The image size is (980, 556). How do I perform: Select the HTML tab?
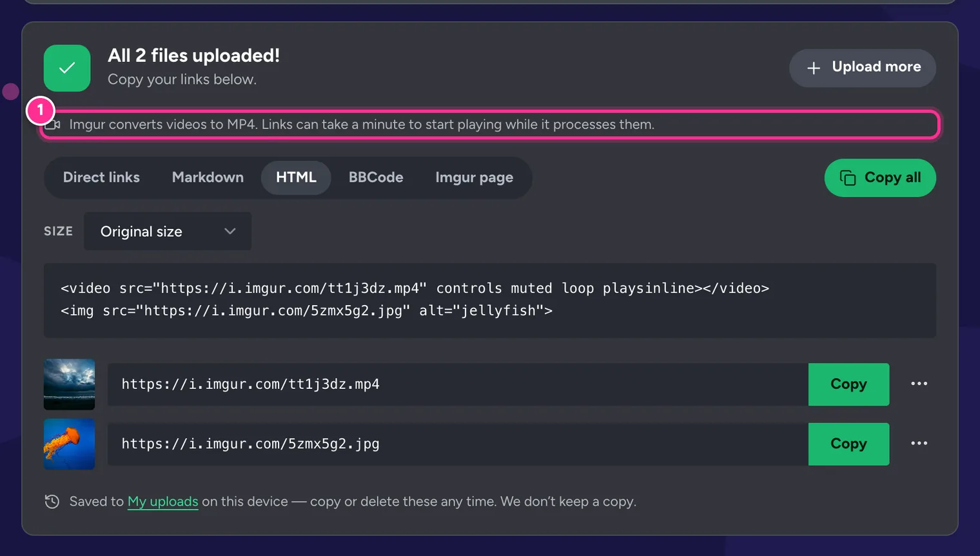(296, 177)
